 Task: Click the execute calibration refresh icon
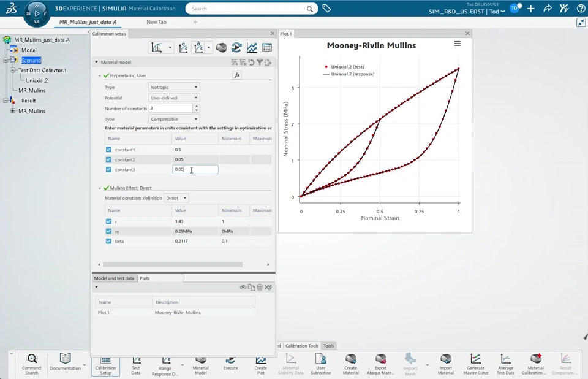click(236, 48)
